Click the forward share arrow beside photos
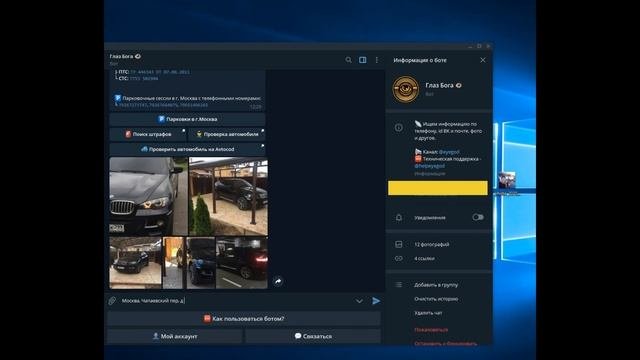The image size is (640, 360). click(278, 281)
